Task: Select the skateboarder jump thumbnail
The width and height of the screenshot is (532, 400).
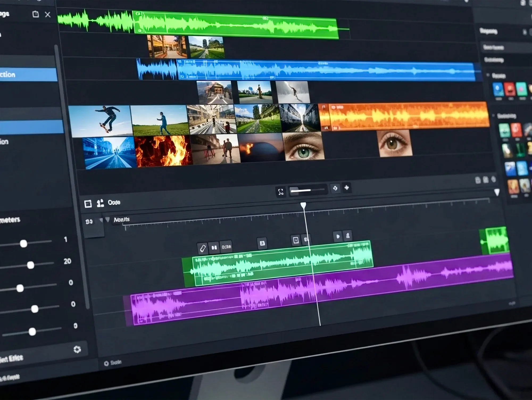Action: pos(100,121)
